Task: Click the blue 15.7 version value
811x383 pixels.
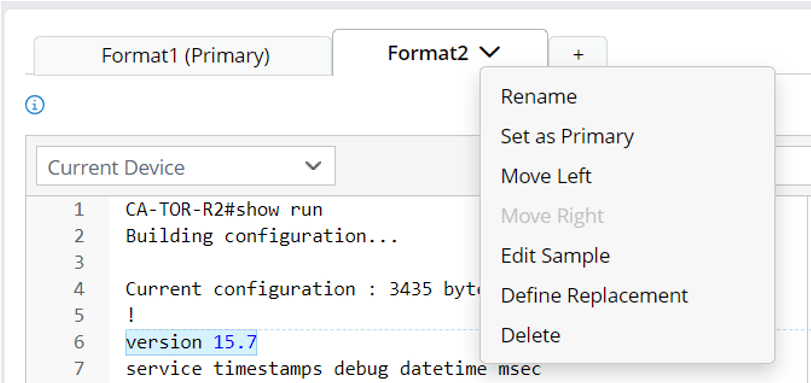Action: pyautogui.click(x=235, y=342)
